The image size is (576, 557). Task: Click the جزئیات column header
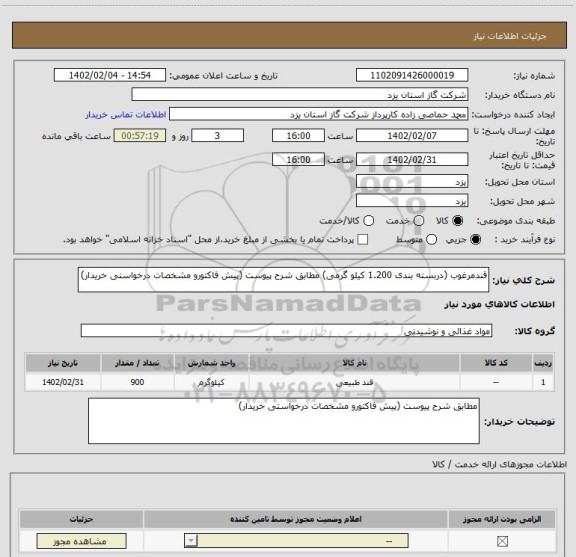pos(82,519)
